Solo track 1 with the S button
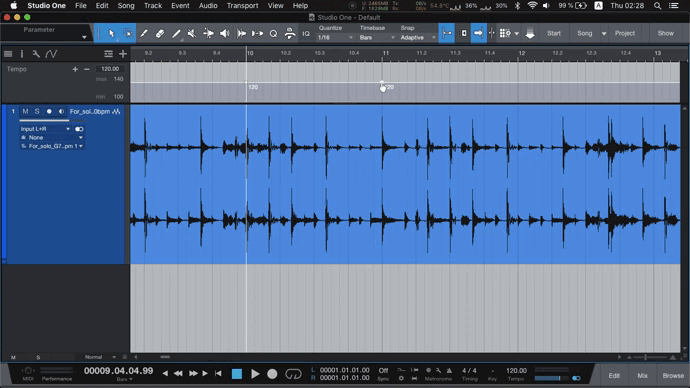The height and width of the screenshot is (388, 690). tap(37, 111)
